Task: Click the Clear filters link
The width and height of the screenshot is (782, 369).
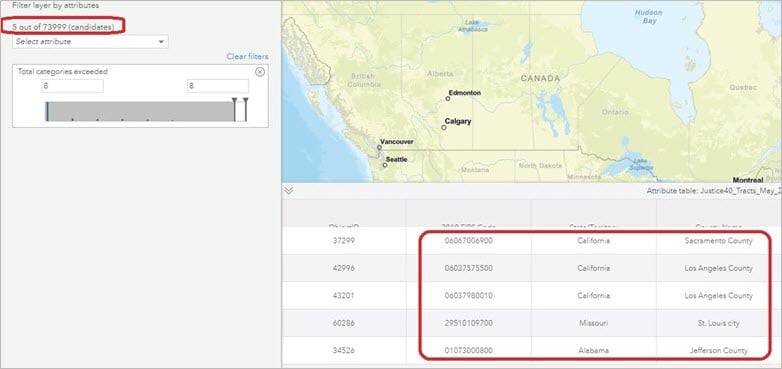Action: pyautogui.click(x=247, y=56)
